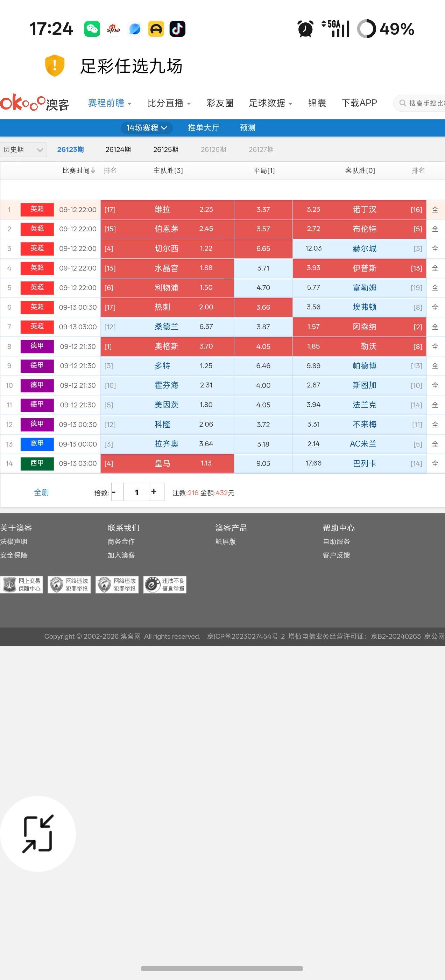Open the 网上交易保障中心 badge

point(22,584)
